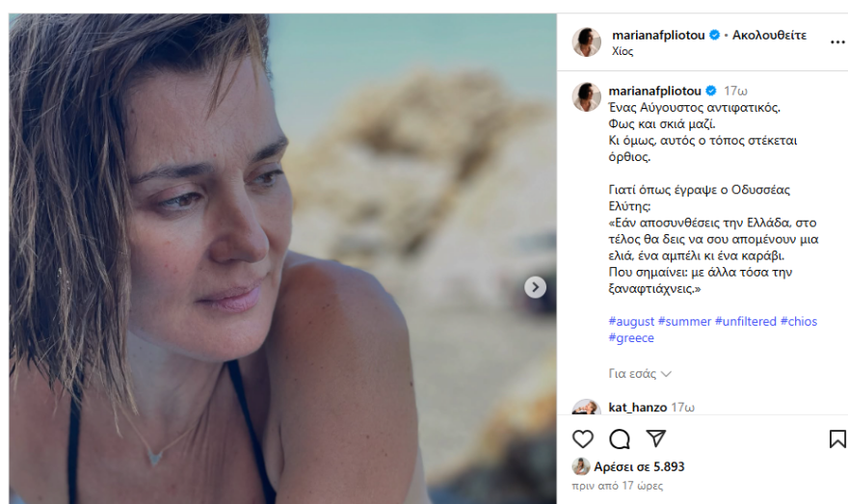Screen dimensions: 848x504
Task: Open the Χίος location link
Action: 623,51
